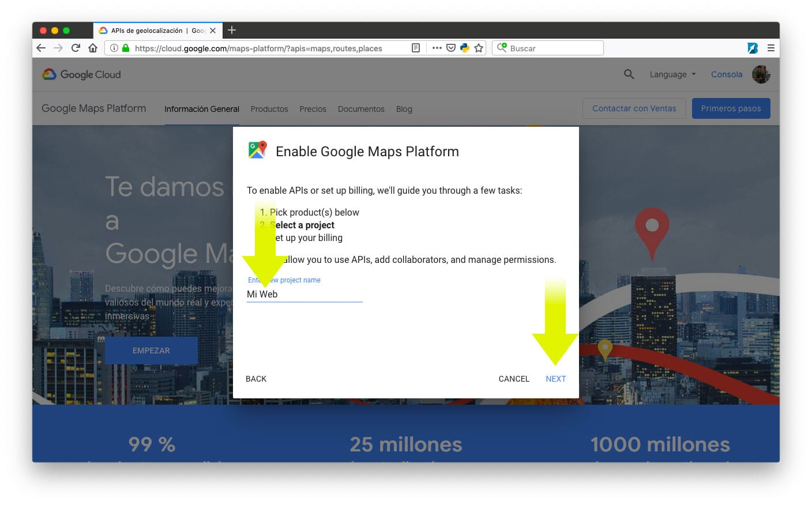The width and height of the screenshot is (812, 505).
Task: Click the '99 %' statistic text
Action: click(x=152, y=444)
